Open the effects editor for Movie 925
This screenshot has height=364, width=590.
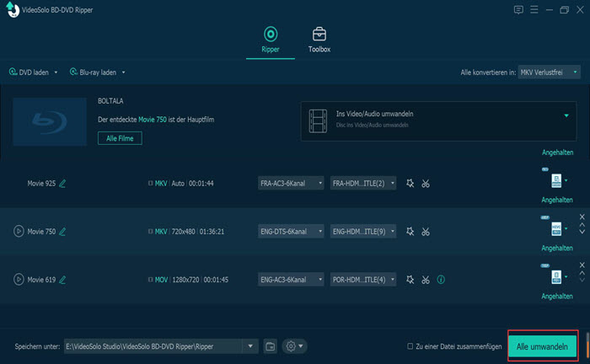[x=410, y=183]
